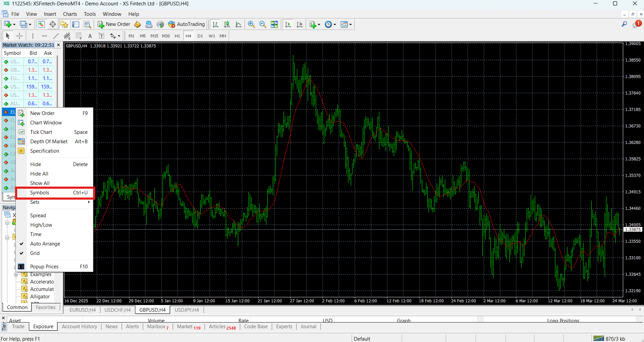Viewport: 644px width, 342px height.
Task: Toggle Auto Scroll chart icon
Action: (x=288, y=24)
